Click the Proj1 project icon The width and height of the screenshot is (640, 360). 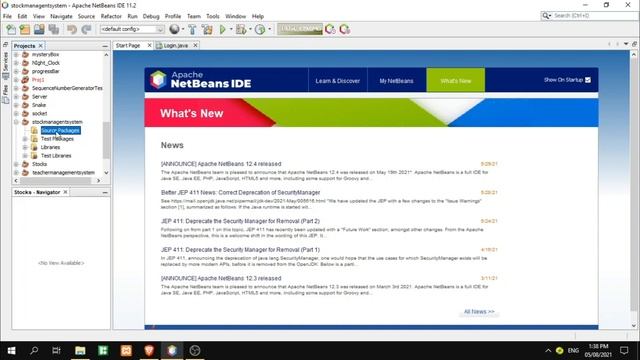(x=25, y=80)
